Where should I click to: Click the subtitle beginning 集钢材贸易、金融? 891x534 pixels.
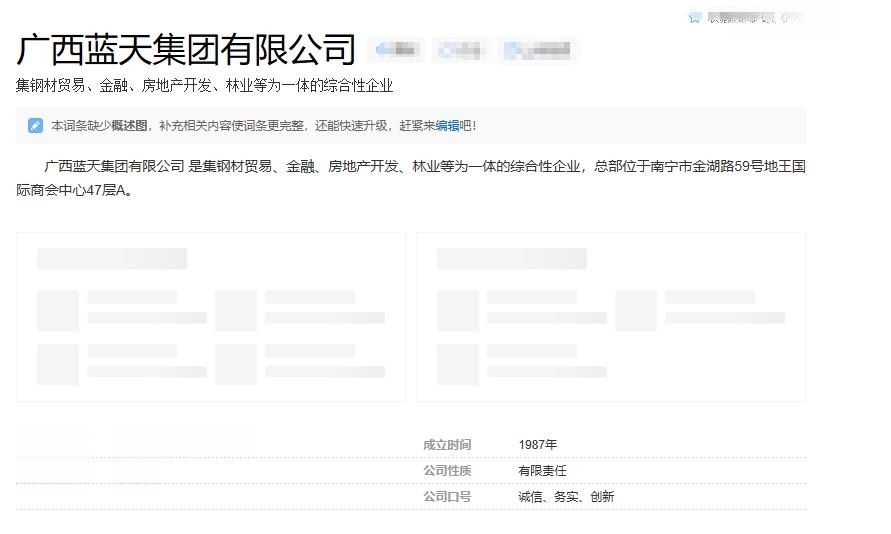click(205, 86)
